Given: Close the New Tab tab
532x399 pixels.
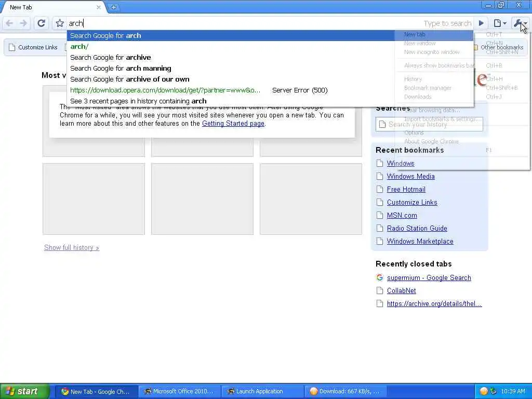Looking at the screenshot, I should coord(98,7).
